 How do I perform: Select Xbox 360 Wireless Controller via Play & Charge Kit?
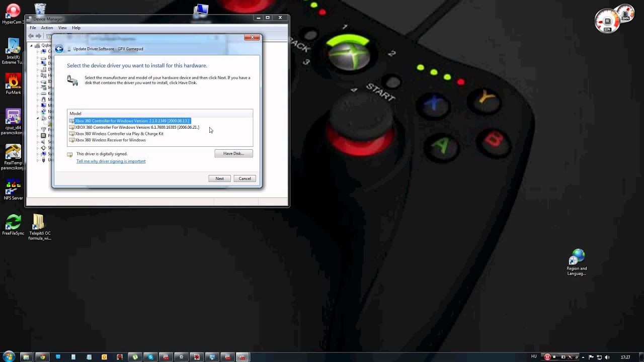click(116, 134)
